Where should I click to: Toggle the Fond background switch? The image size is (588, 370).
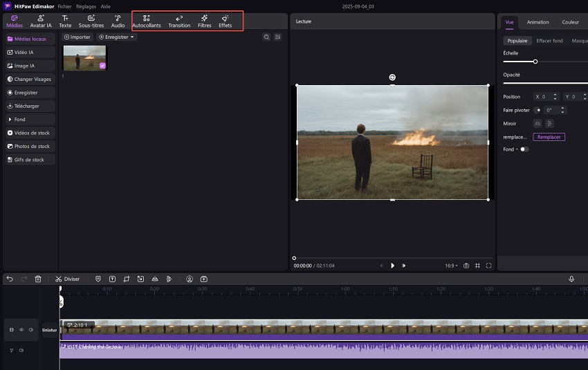[x=524, y=149]
